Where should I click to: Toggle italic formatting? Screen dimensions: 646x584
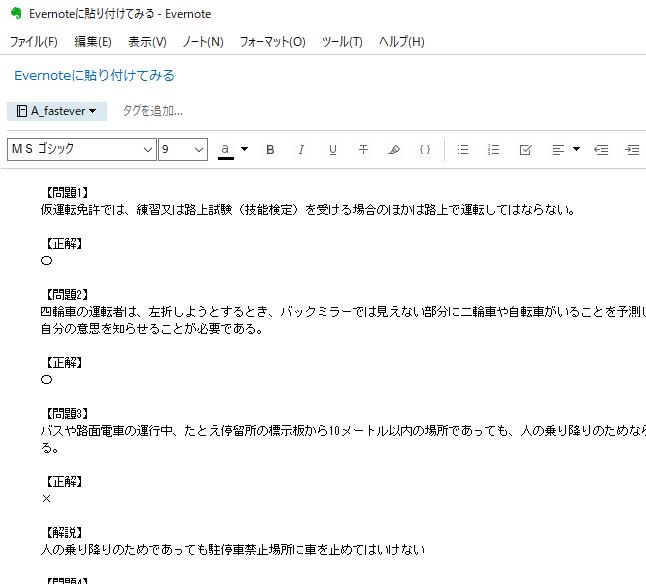[x=301, y=150]
